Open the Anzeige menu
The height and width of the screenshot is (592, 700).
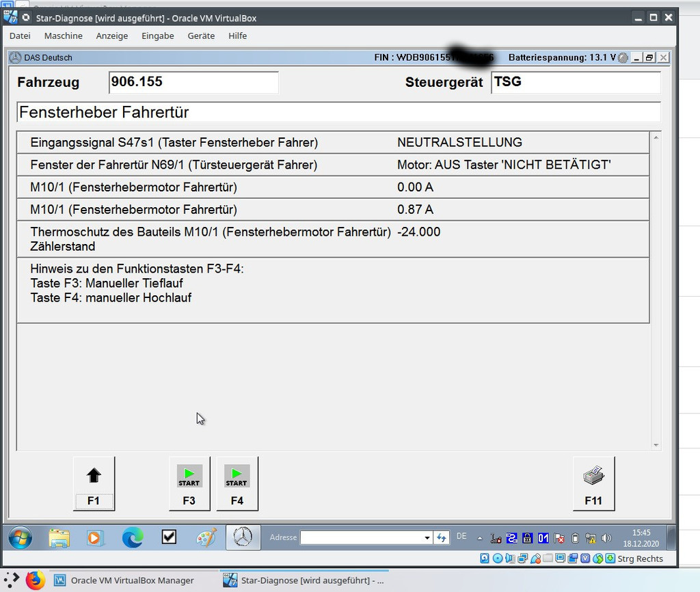pyautogui.click(x=112, y=36)
